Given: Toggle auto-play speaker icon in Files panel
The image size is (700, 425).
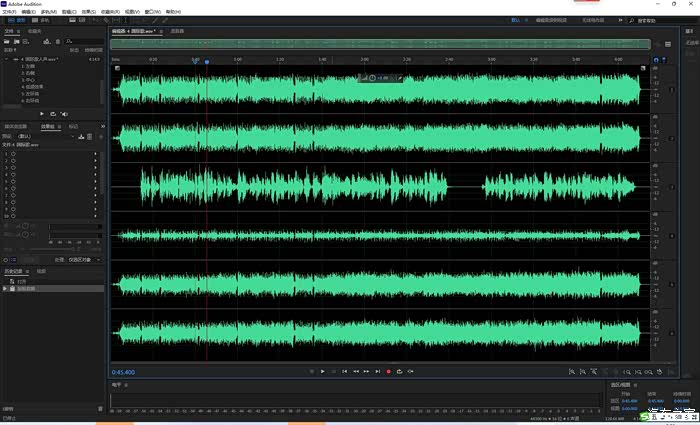Looking at the screenshot, I should click(64, 114).
